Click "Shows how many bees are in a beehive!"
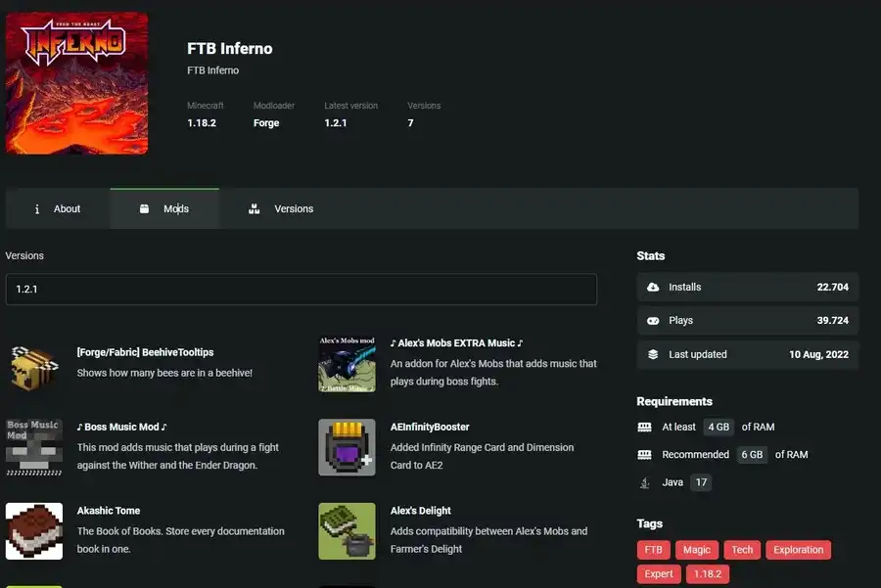Image resolution: width=881 pixels, height=588 pixels. [164, 373]
